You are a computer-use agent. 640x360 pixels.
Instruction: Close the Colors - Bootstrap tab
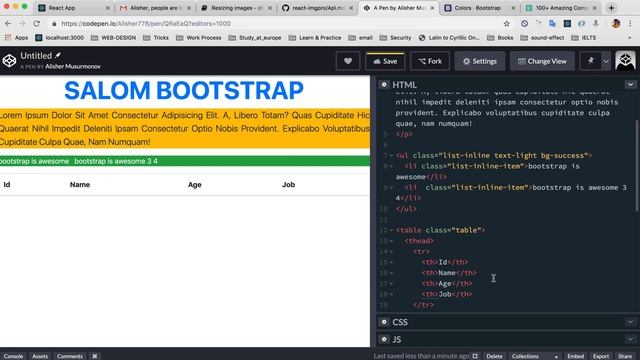click(513, 8)
